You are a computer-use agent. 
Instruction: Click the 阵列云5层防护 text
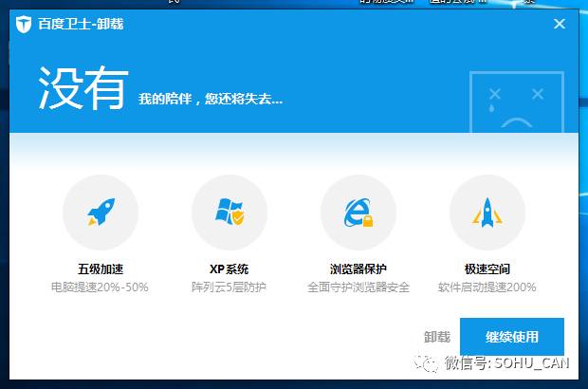click(229, 287)
